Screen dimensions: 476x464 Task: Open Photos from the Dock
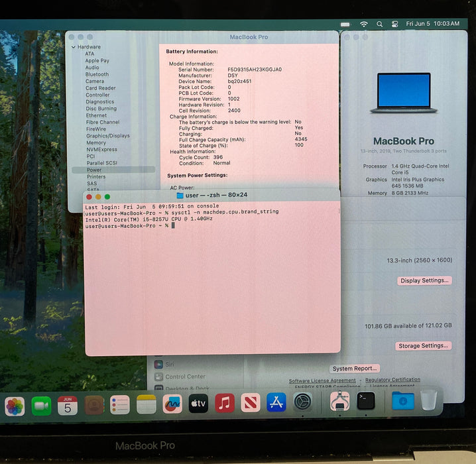coord(15,406)
